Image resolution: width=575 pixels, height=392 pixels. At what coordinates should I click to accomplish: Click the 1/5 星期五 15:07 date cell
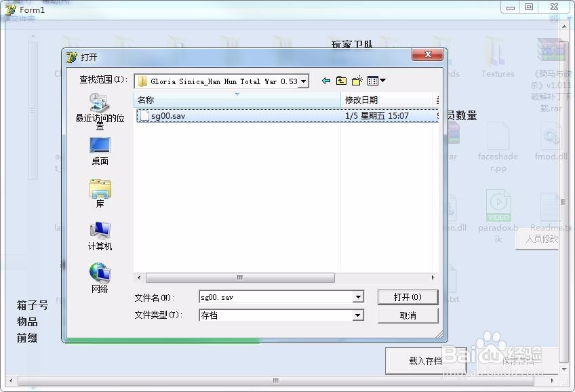click(376, 116)
